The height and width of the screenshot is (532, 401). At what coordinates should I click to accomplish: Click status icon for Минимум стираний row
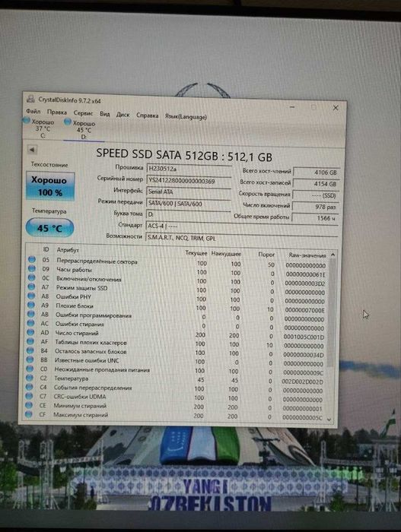pos(29,405)
